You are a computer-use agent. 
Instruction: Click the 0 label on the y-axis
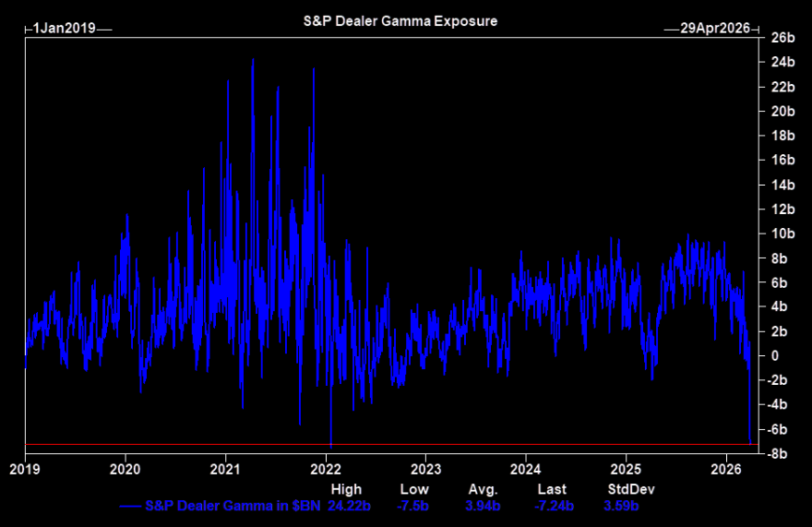click(776, 356)
